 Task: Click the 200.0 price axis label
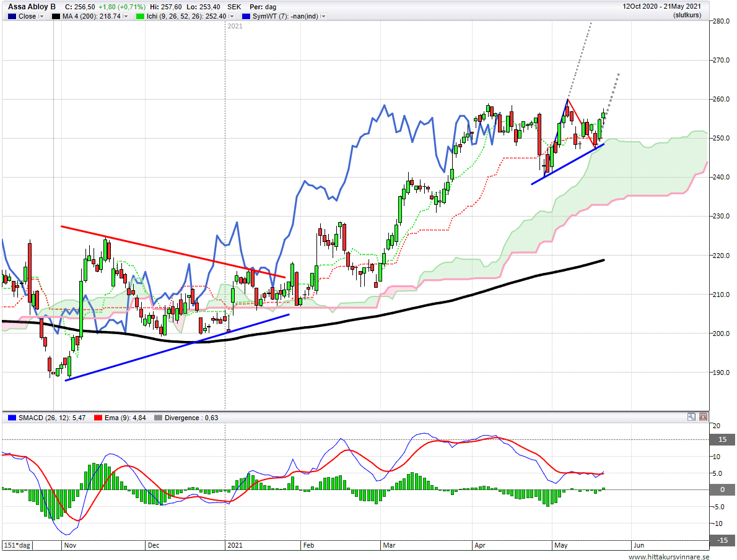(x=721, y=334)
